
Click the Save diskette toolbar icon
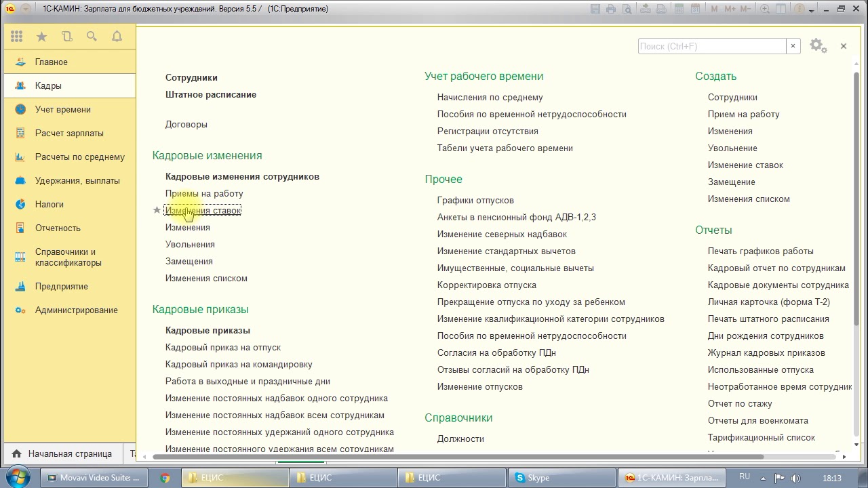pos(596,9)
